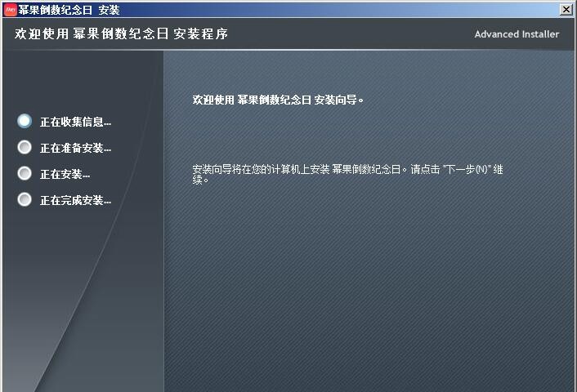Screen dimensions: 577x392
Task: Click the 正在完成安装... step label
Action: pyautogui.click(x=75, y=200)
